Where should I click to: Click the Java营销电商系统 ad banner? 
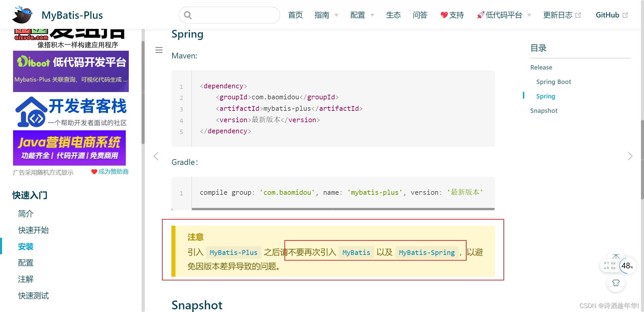pyautogui.click(x=69, y=148)
